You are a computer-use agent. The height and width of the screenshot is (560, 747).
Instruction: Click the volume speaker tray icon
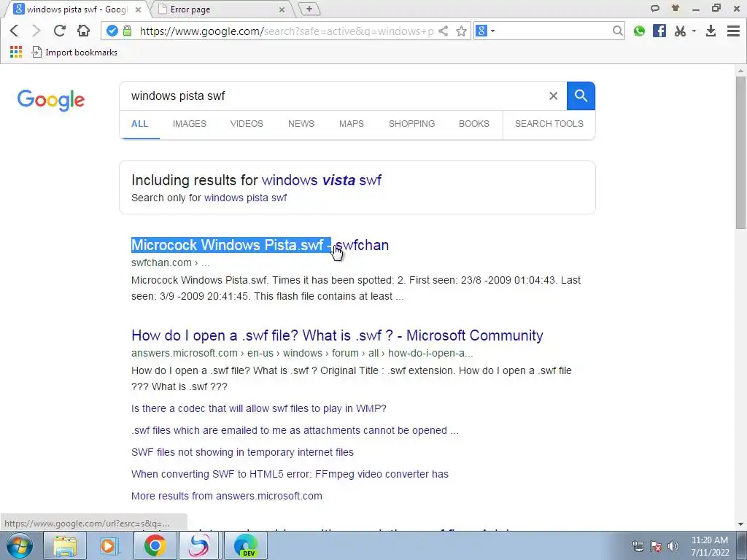(673, 546)
